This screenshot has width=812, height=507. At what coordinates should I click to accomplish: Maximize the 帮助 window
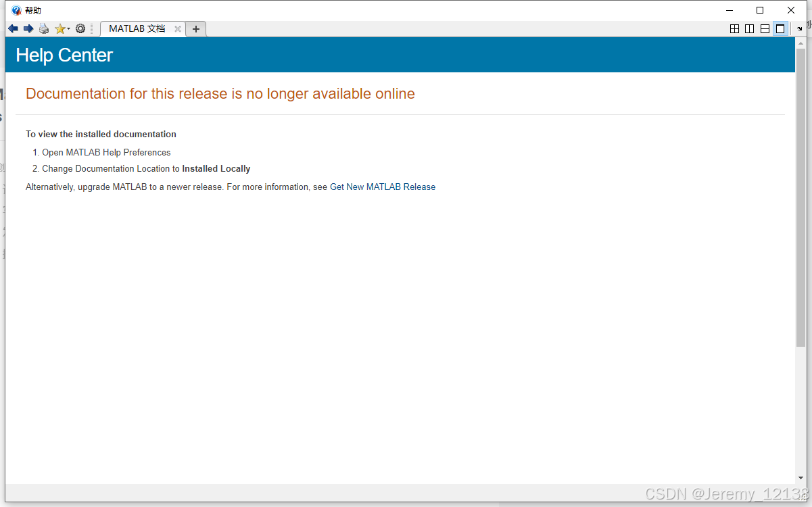(760, 10)
